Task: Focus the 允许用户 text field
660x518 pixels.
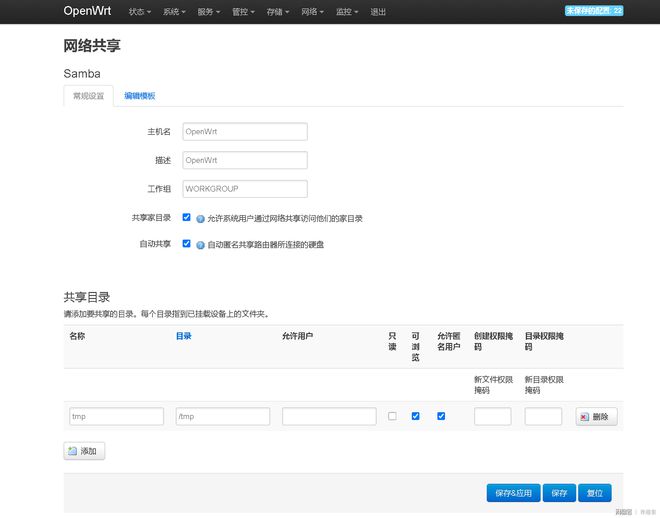Action: click(x=329, y=416)
